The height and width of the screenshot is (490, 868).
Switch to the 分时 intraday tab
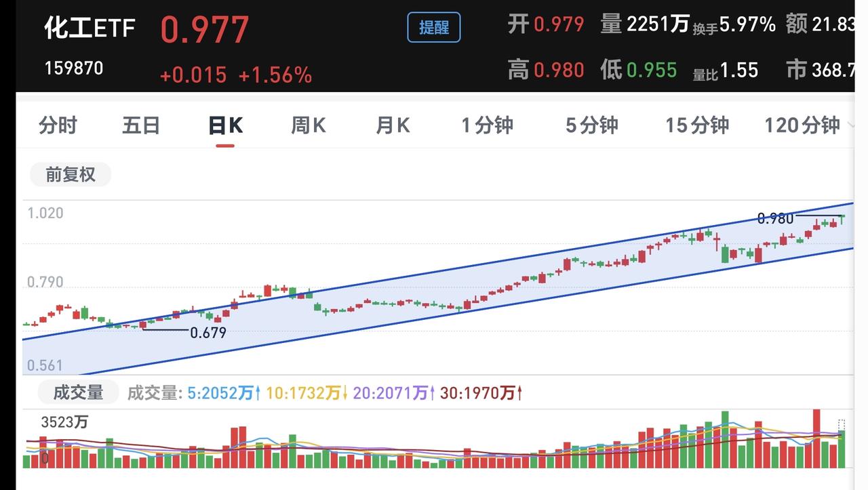coord(58,125)
